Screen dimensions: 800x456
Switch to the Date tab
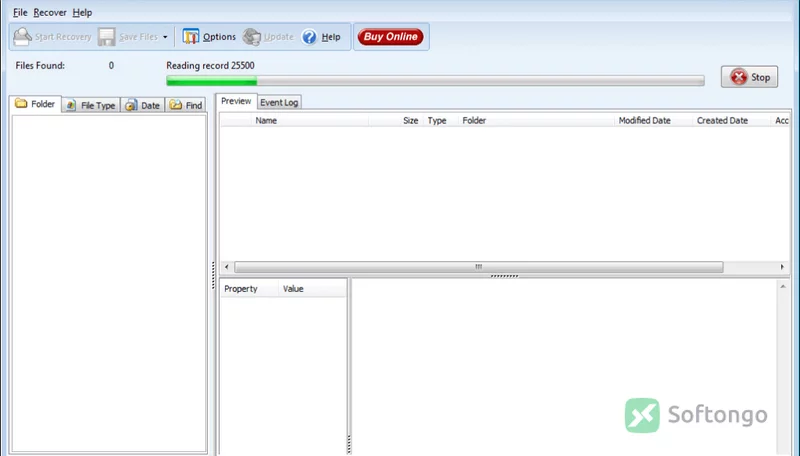[x=143, y=105]
